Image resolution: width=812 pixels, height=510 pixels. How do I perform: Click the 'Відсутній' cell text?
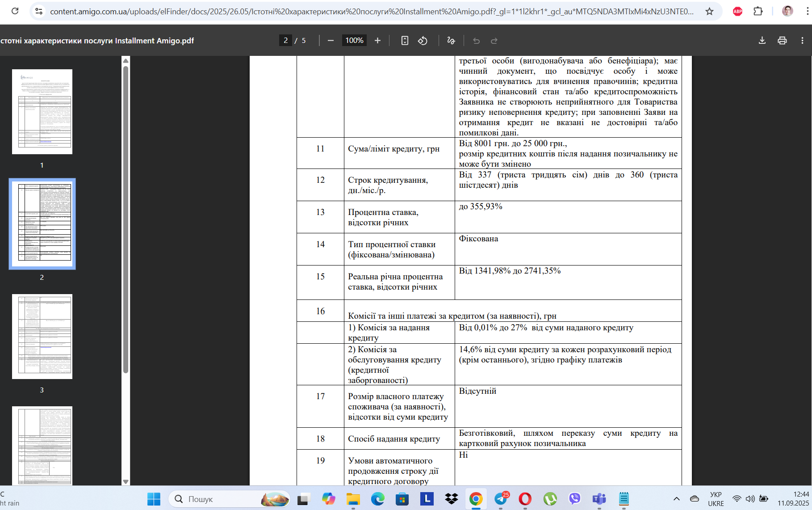click(x=477, y=391)
